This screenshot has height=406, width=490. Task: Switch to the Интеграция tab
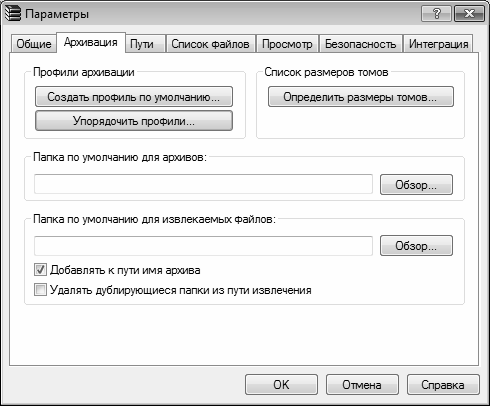coord(438,44)
